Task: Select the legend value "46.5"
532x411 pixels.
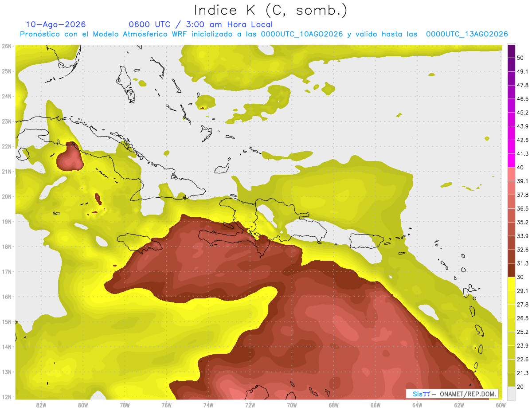Action: (523, 99)
